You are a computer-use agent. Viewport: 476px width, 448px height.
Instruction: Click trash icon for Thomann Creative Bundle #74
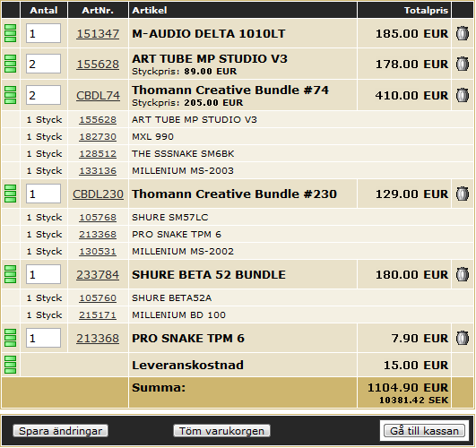tap(463, 95)
